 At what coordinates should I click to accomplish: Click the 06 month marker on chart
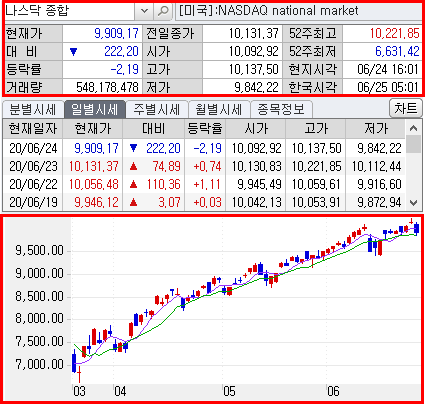click(x=333, y=391)
